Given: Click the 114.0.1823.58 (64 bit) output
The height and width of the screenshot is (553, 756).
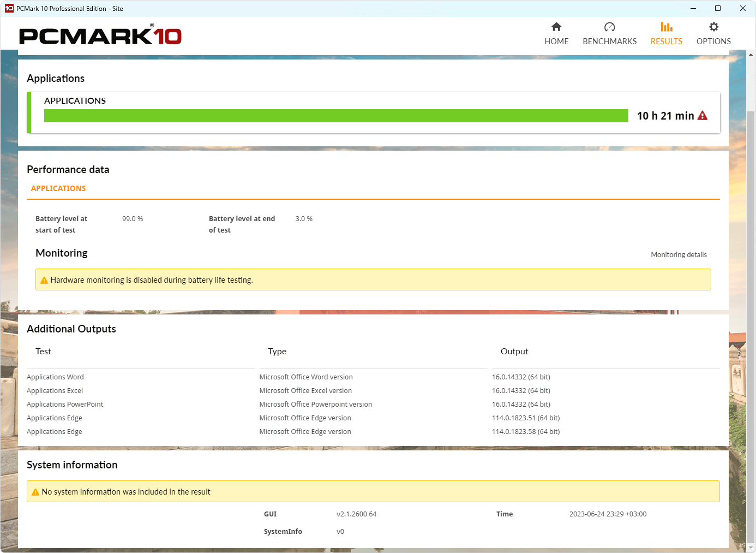Looking at the screenshot, I should tap(526, 432).
